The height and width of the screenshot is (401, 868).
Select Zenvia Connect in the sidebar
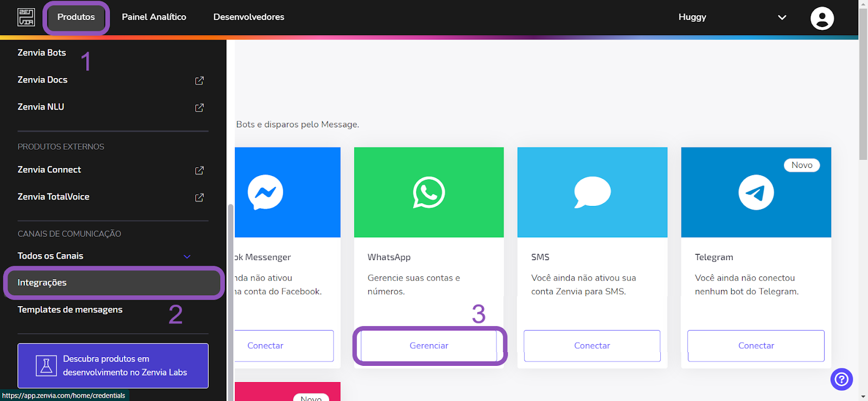(49, 170)
